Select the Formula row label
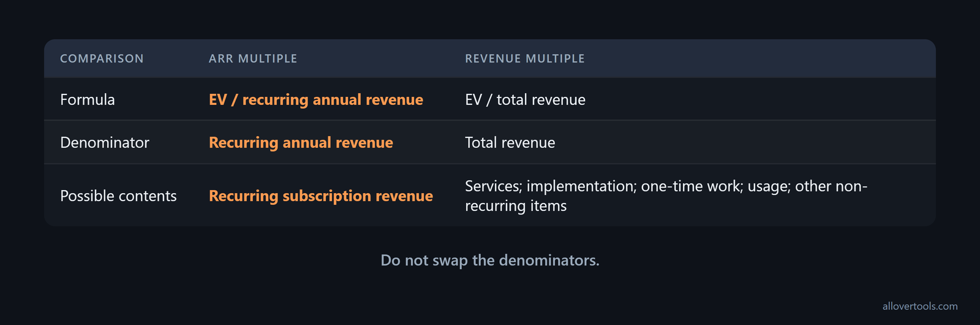The image size is (980, 325). click(88, 99)
